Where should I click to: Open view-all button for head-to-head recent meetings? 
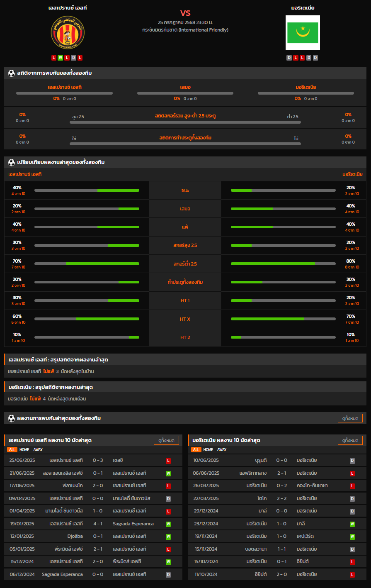pos(350,418)
